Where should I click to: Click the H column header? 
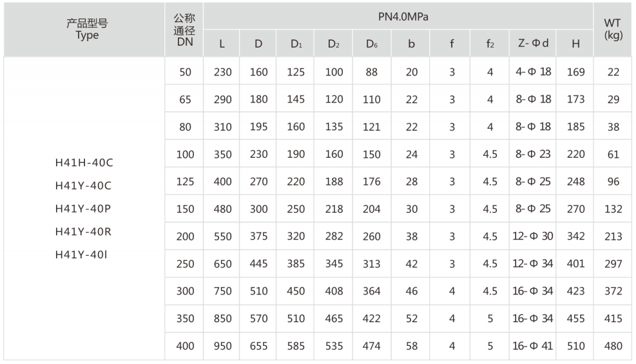[575, 43]
